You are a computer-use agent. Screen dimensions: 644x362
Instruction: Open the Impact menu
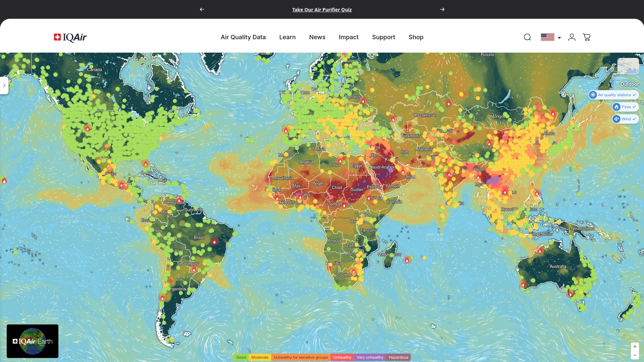[x=349, y=37]
